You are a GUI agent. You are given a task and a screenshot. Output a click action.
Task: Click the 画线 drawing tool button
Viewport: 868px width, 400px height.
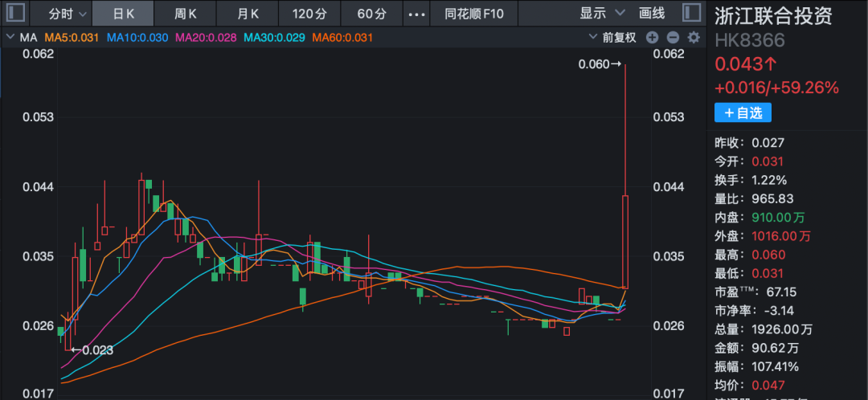click(652, 14)
